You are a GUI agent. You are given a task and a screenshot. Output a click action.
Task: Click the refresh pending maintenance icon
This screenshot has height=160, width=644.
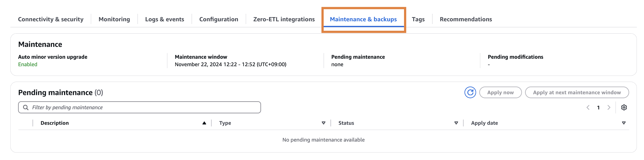tap(470, 92)
